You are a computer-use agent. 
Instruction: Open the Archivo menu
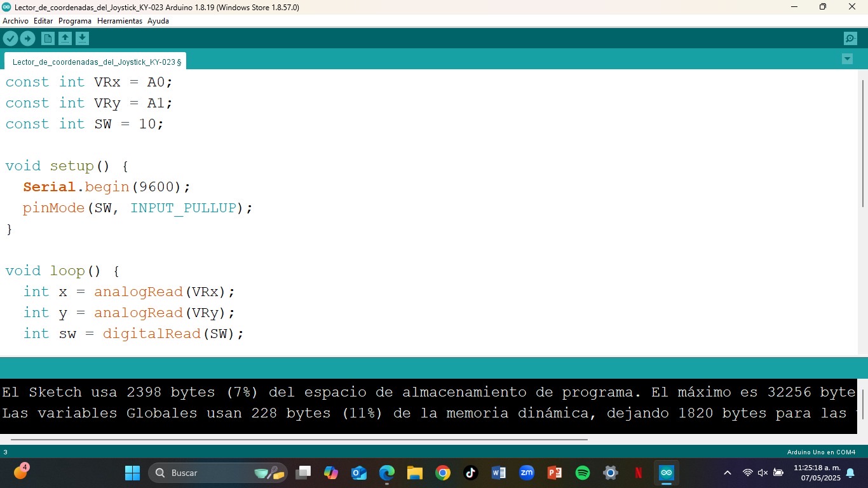click(15, 21)
